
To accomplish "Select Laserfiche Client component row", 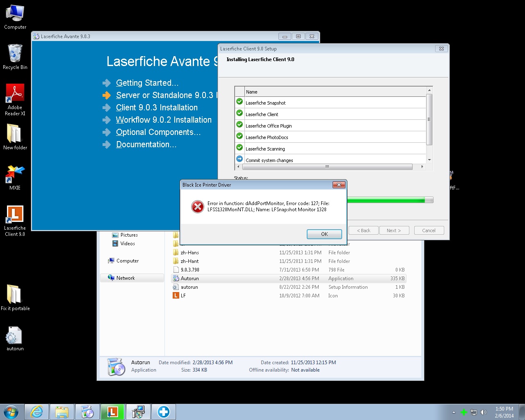I will pos(331,114).
